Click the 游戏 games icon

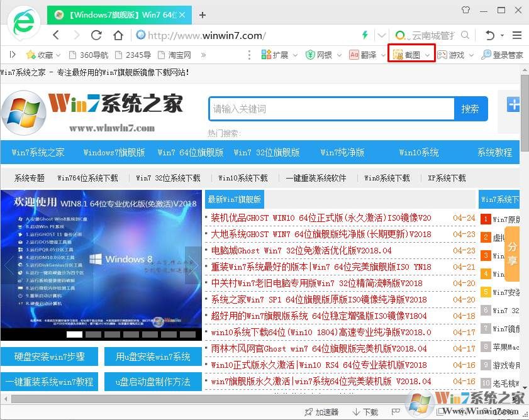(x=442, y=54)
